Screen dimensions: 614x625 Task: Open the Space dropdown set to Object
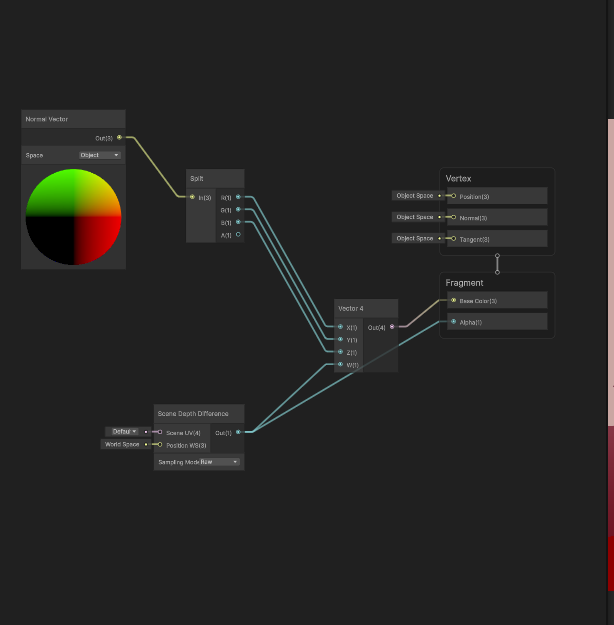tap(100, 155)
